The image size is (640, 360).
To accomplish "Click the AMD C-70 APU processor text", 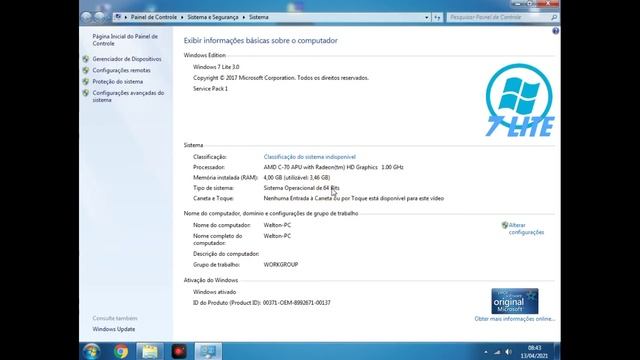I will [x=333, y=167].
